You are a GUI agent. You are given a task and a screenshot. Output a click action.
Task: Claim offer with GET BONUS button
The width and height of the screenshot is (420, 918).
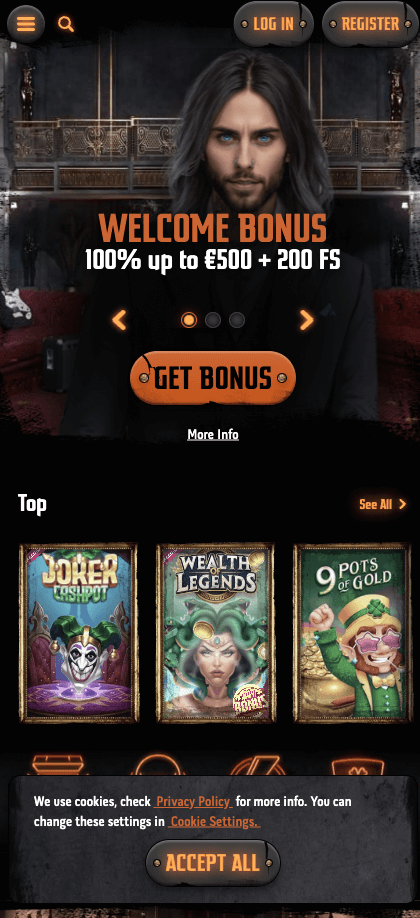213,378
